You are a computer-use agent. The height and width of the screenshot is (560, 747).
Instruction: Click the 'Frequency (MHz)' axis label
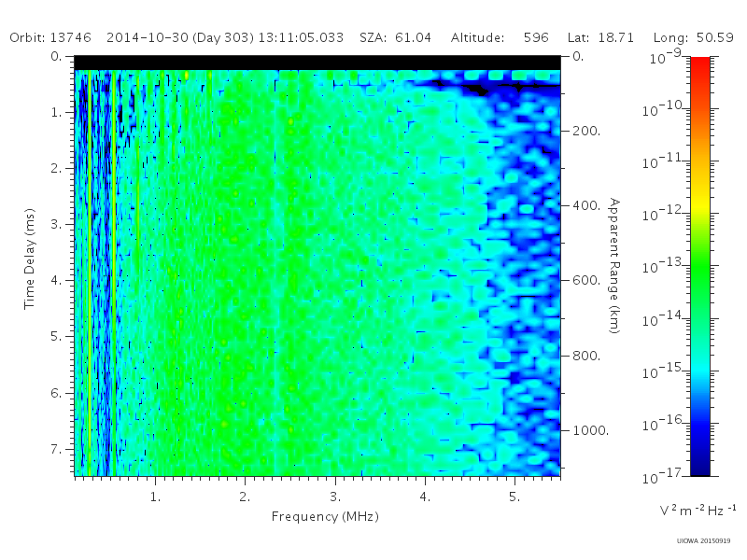[x=325, y=516]
